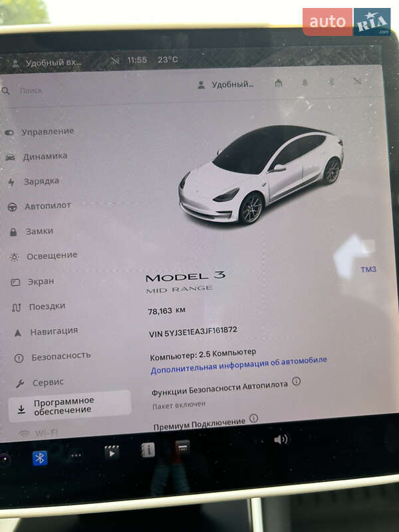Click Компьютер: 2.5 Компьютер text
The height and width of the screenshot is (532, 399).
(203, 354)
